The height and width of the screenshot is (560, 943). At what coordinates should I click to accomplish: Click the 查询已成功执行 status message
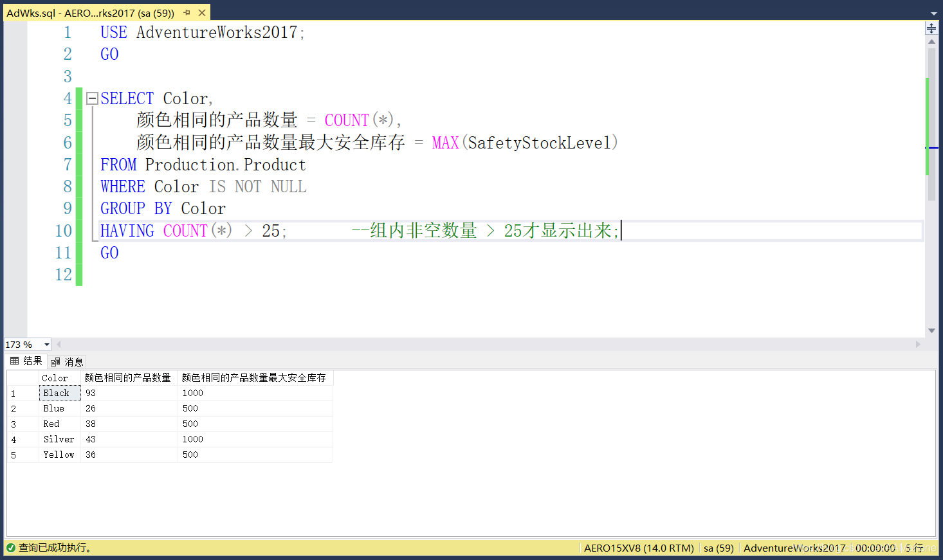(55, 548)
